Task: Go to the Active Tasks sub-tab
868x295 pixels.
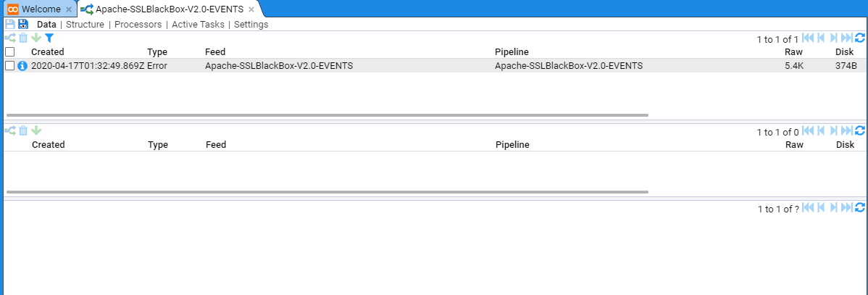Action: coord(198,25)
